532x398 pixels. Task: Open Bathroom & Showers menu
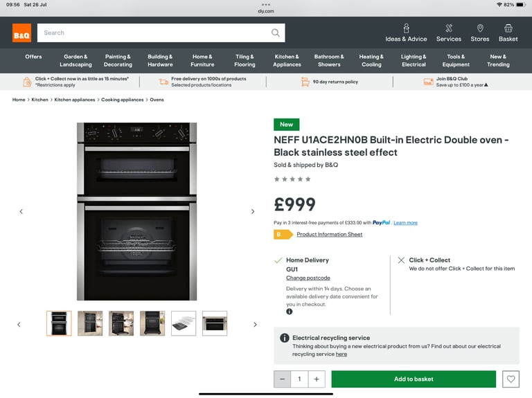[x=329, y=60]
